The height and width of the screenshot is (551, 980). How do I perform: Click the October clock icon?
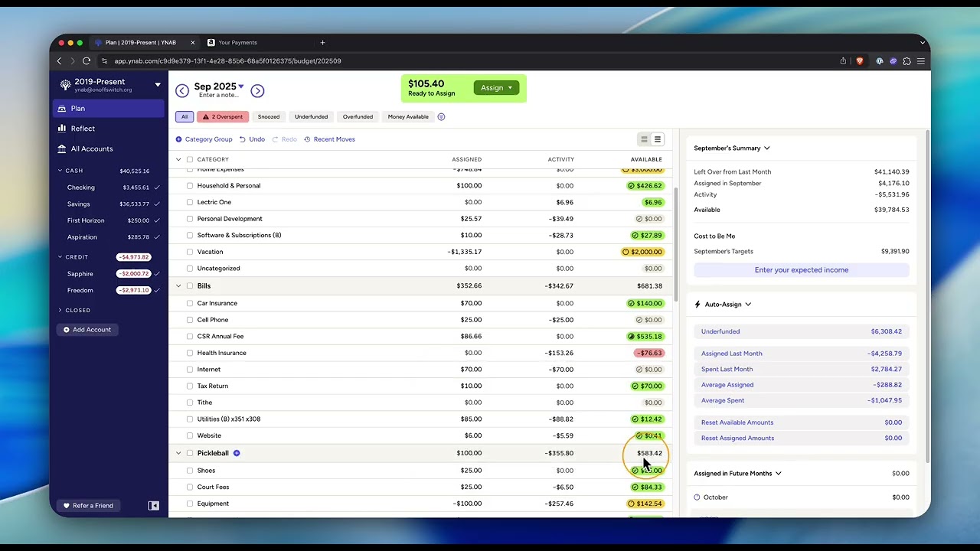[697, 497]
